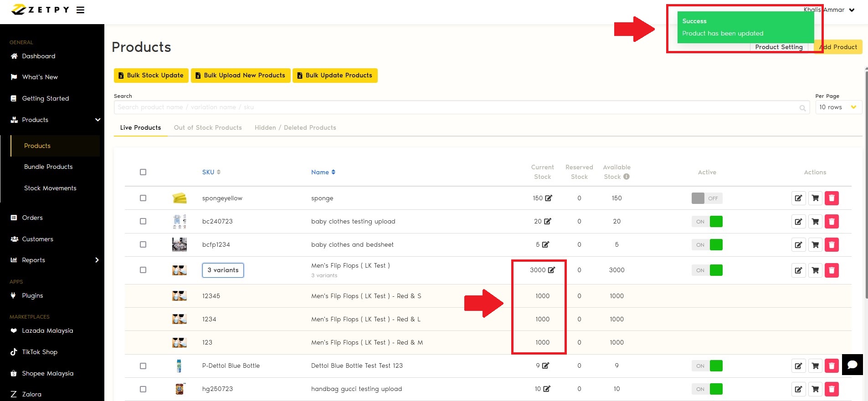Open the Per Page rows dropdown
The height and width of the screenshot is (401, 868).
(x=838, y=107)
